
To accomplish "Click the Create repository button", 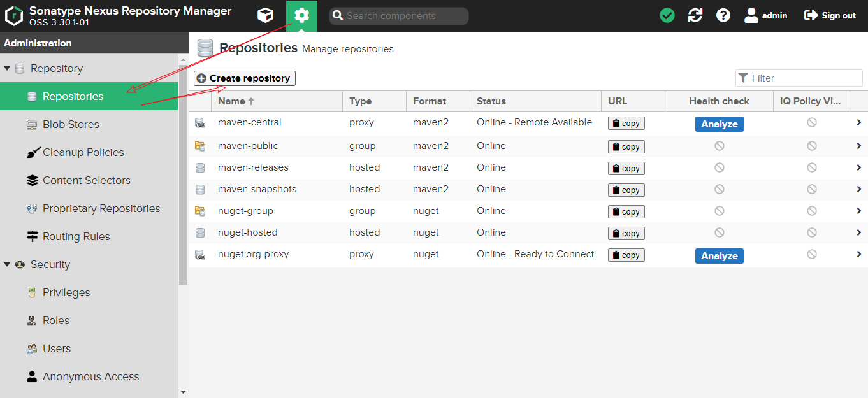I will (x=245, y=78).
